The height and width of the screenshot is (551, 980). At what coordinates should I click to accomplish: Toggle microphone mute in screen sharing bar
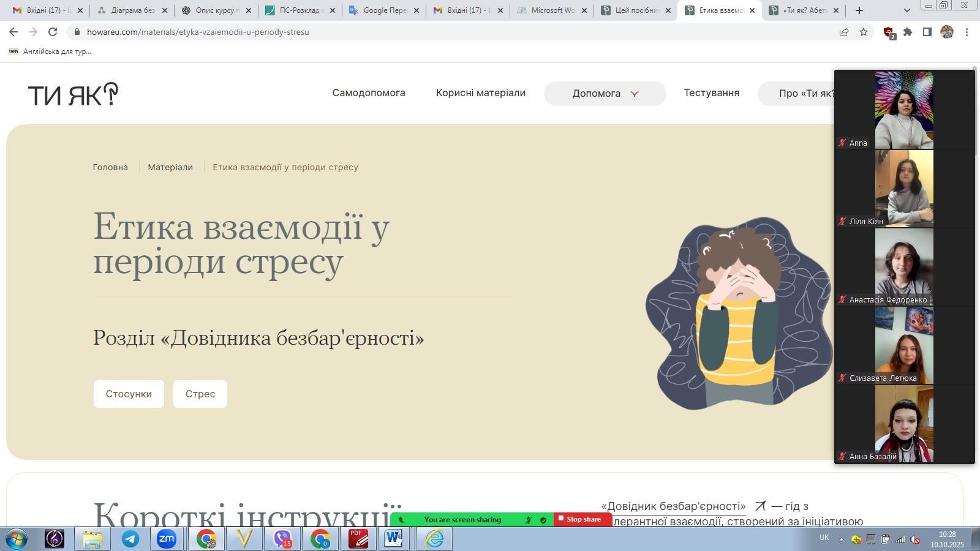tap(529, 520)
